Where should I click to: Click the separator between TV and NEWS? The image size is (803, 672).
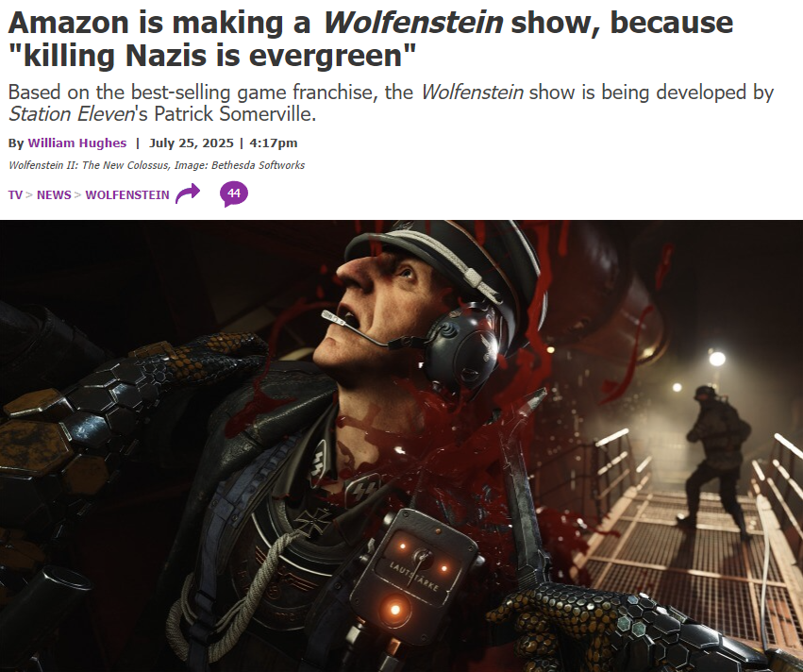[x=29, y=194]
